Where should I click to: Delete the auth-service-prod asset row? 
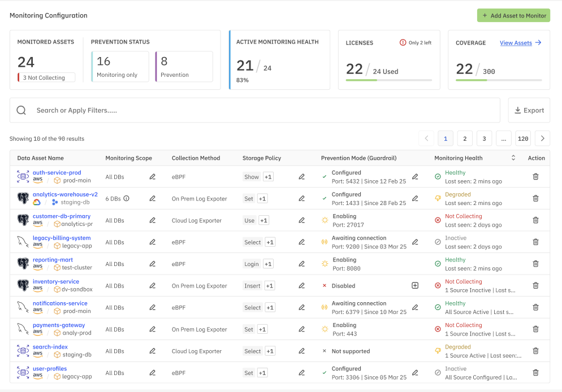535,177
